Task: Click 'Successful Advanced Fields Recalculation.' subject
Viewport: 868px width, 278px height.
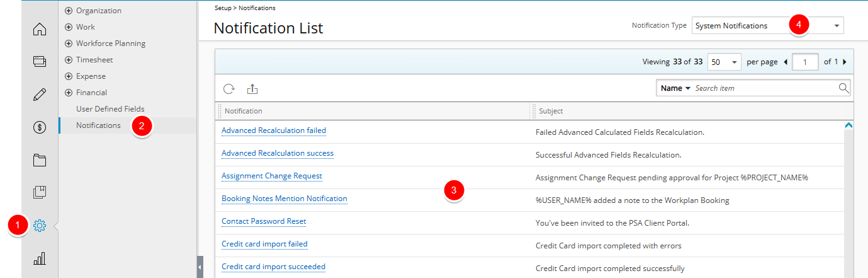Action: coord(609,155)
